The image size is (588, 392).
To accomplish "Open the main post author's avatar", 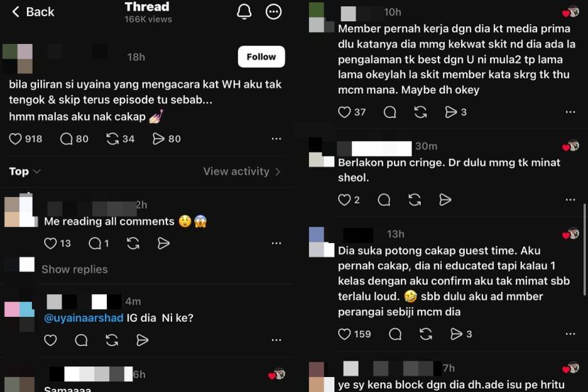I will (18, 58).
